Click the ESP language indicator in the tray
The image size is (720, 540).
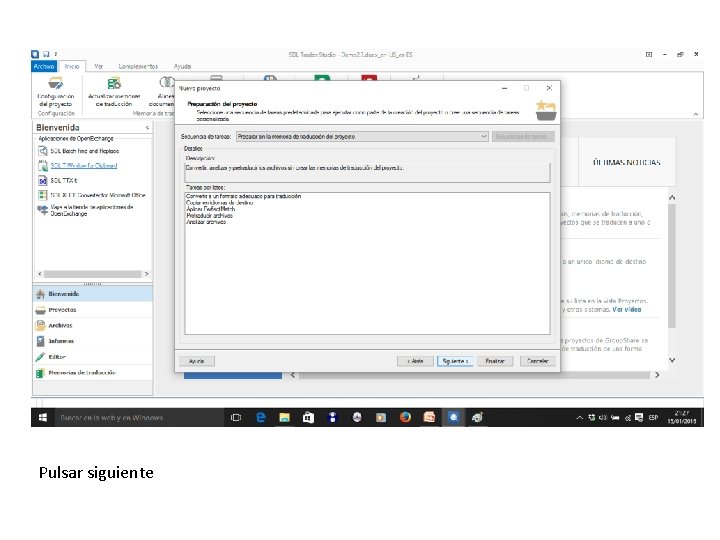653,417
